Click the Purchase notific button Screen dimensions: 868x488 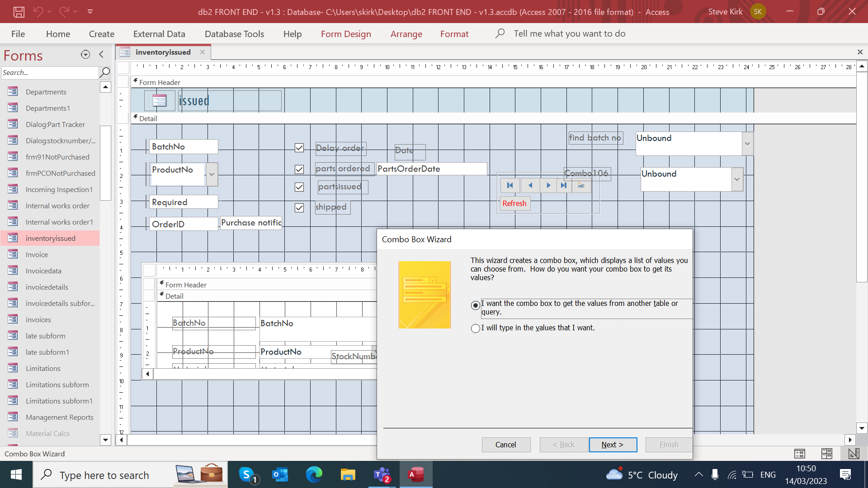pyautogui.click(x=251, y=223)
